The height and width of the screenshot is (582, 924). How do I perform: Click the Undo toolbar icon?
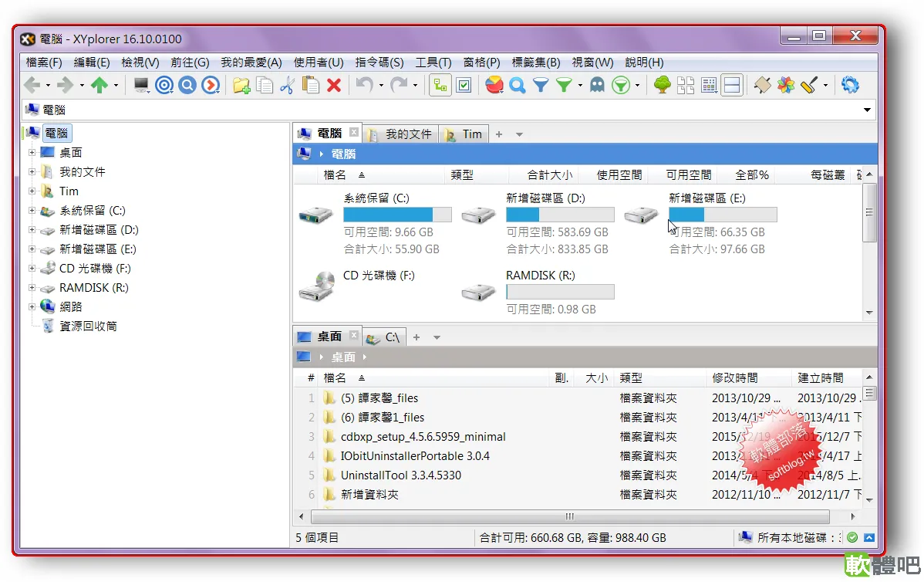[x=364, y=86]
